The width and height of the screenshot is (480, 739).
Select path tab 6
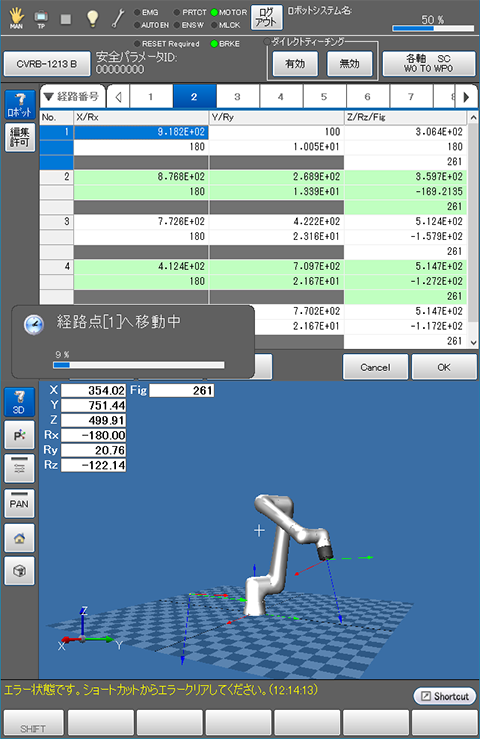tap(368, 97)
